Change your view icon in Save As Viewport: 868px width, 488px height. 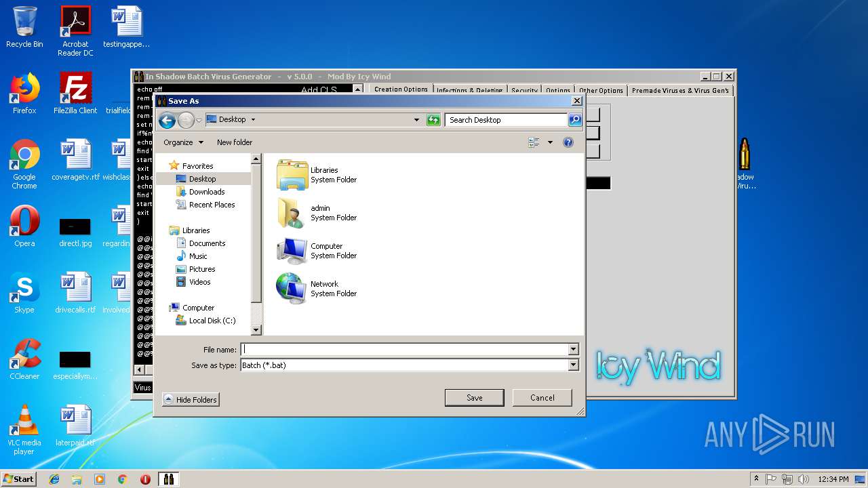534,142
